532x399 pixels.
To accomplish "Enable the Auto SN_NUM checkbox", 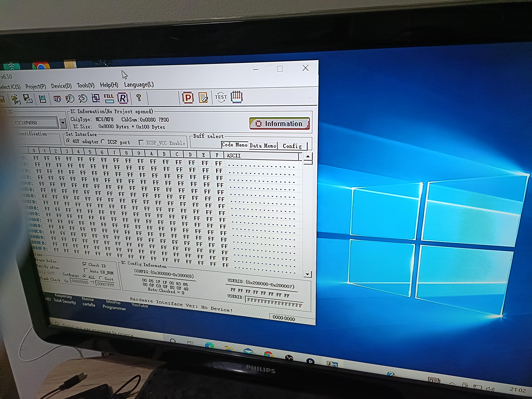I will point(86,270).
